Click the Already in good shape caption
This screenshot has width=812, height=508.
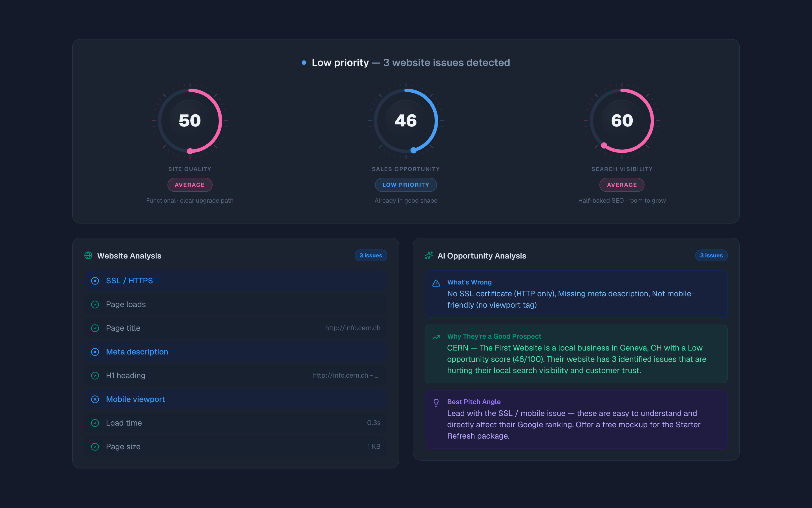(406, 201)
